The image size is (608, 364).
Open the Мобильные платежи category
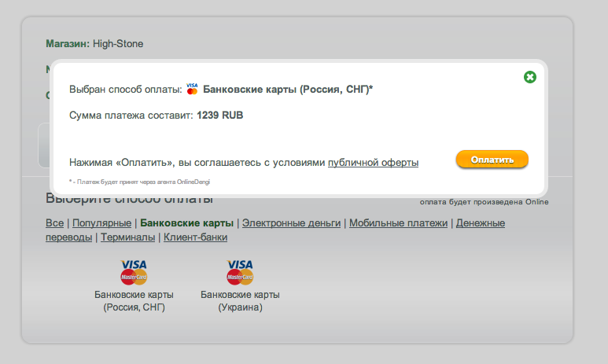[x=398, y=223]
